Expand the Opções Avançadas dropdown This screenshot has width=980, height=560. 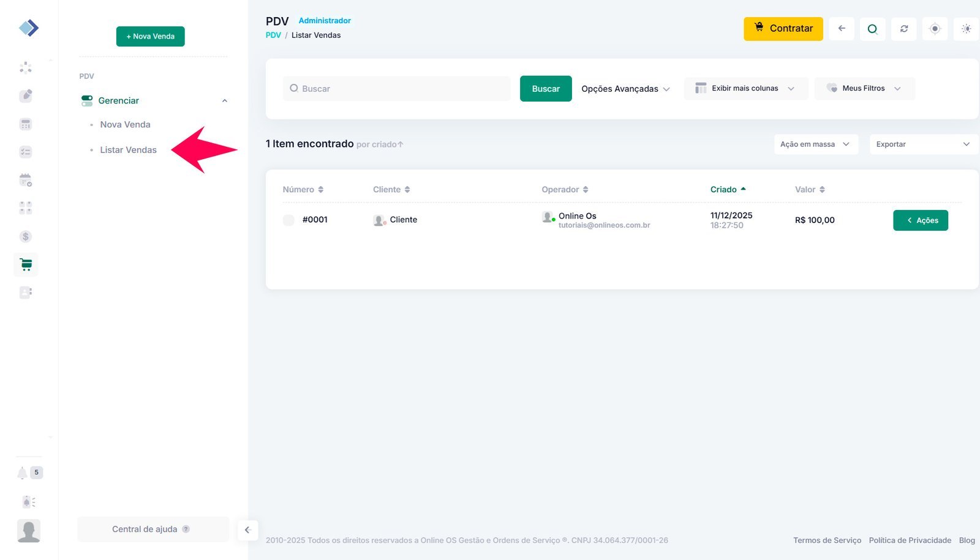click(x=625, y=89)
